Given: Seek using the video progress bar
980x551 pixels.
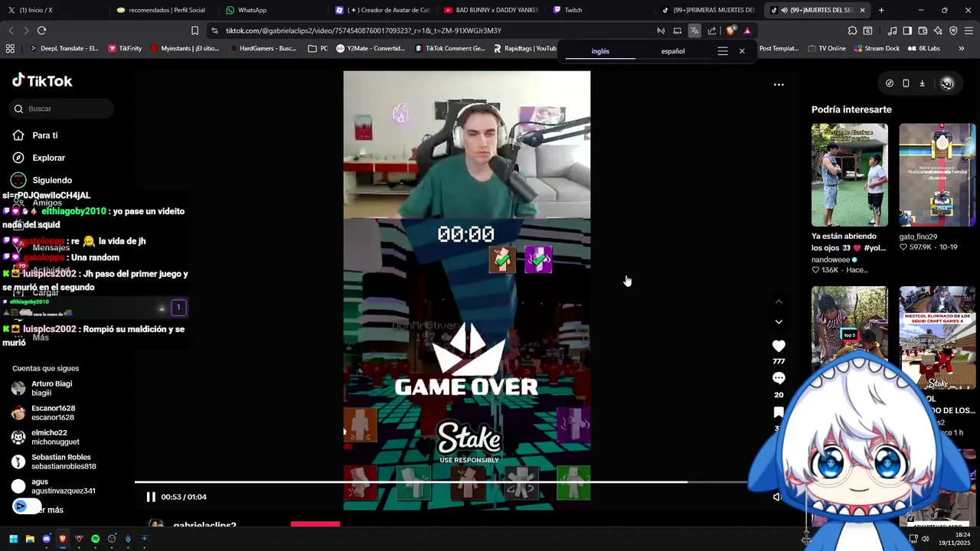Looking at the screenshot, I should coord(440,482).
